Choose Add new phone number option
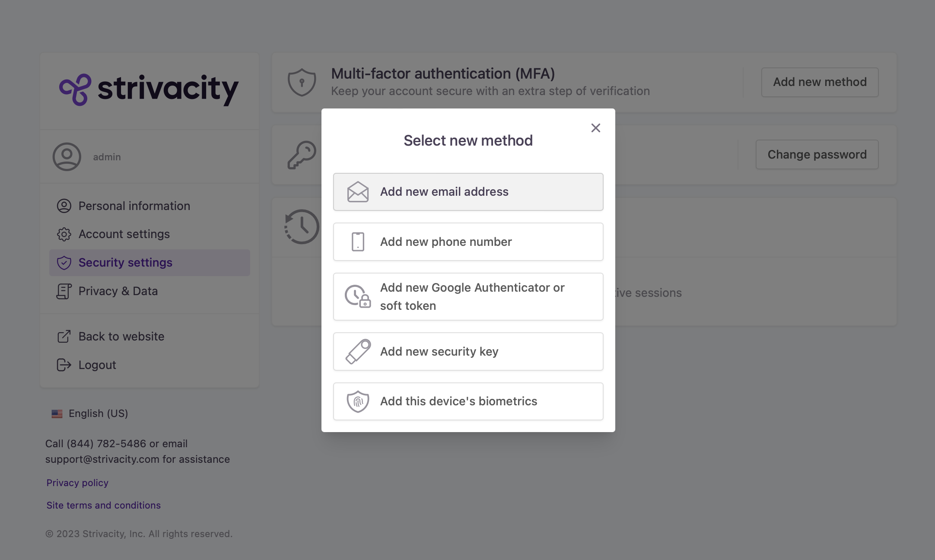935x560 pixels. pyautogui.click(x=468, y=242)
